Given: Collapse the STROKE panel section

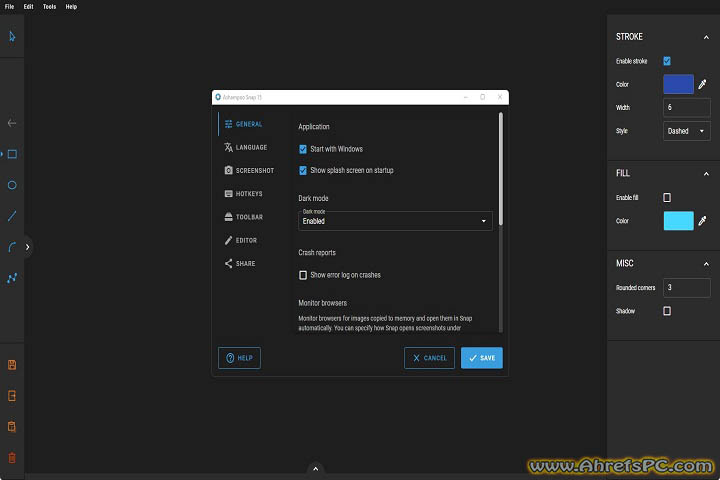Looking at the screenshot, I should click(x=706, y=37).
